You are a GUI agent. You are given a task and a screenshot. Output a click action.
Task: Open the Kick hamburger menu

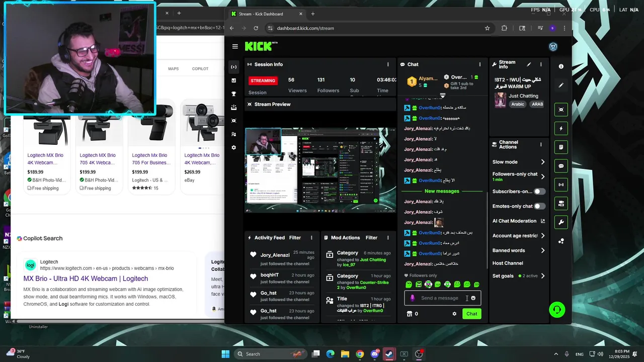[235, 46]
